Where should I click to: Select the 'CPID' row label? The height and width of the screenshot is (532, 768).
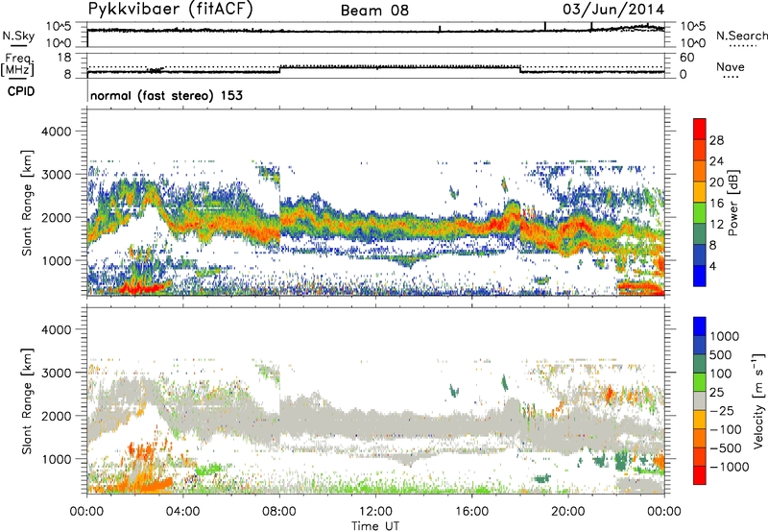pyautogui.click(x=21, y=91)
